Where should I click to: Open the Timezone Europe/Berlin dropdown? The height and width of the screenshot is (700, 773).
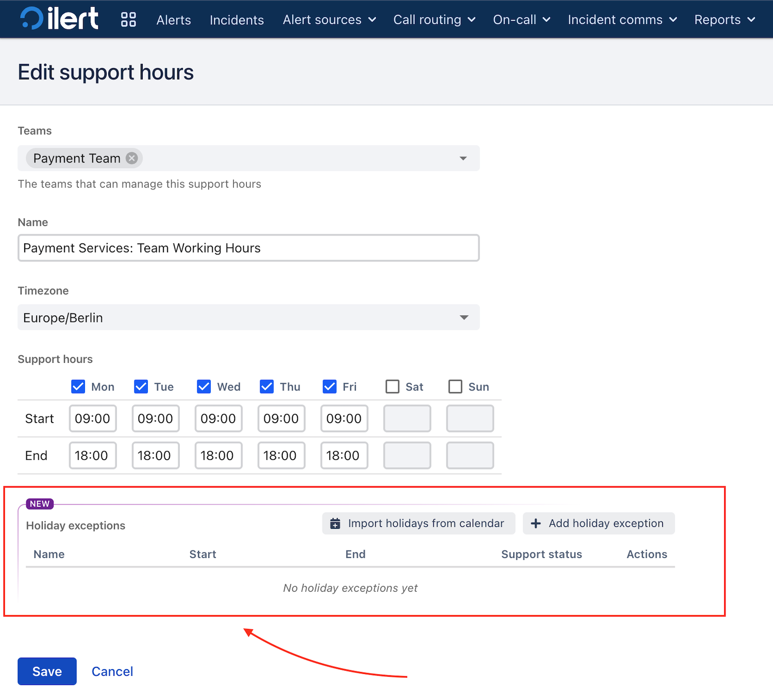248,318
